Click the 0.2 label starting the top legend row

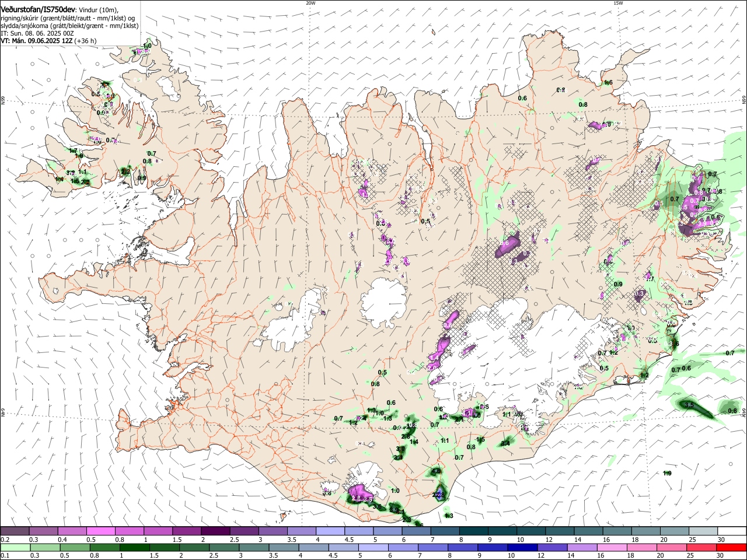point(4,540)
